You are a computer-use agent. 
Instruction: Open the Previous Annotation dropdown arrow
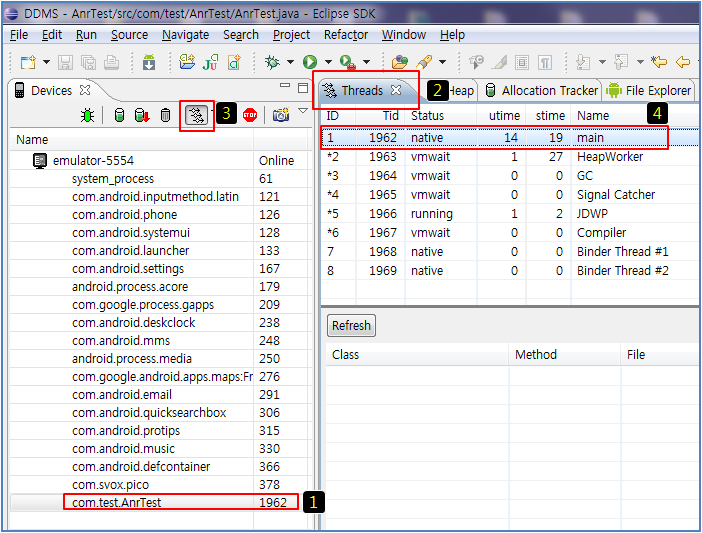pyautogui.click(x=640, y=62)
